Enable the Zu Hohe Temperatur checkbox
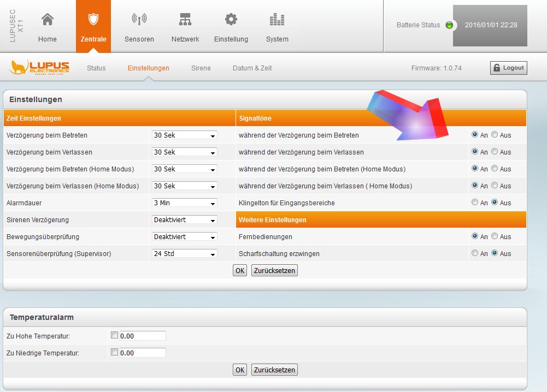 (114, 336)
